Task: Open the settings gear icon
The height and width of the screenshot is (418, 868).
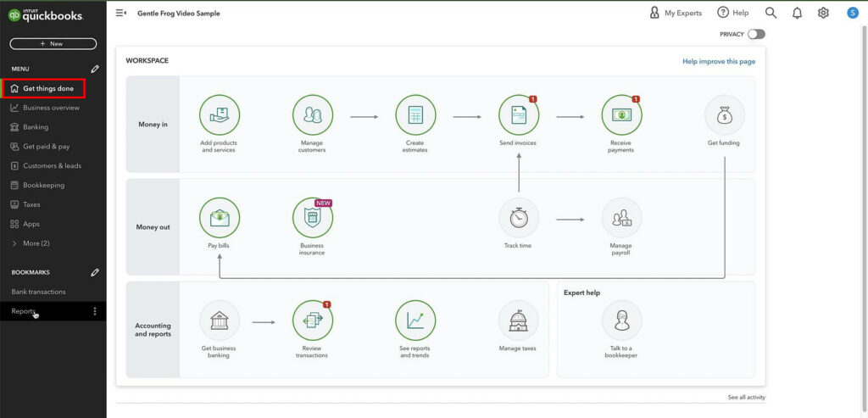Action: pos(824,13)
